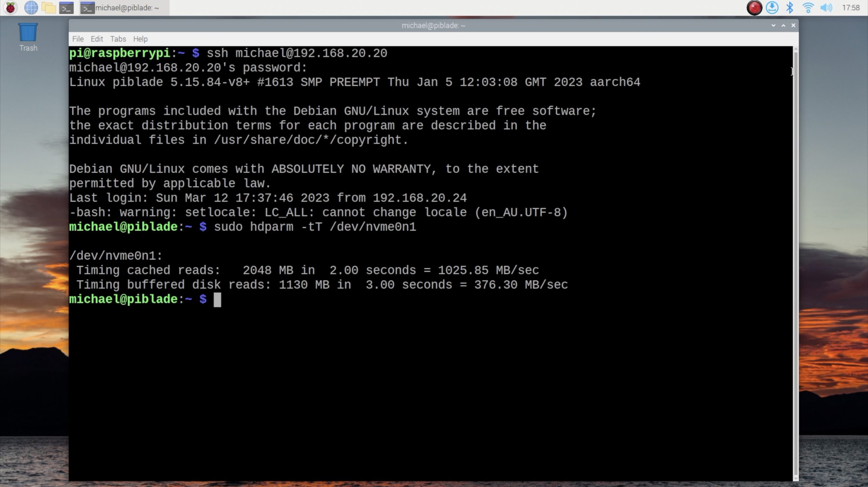Open the File menu in terminal
The height and width of the screenshot is (487, 868).
78,39
